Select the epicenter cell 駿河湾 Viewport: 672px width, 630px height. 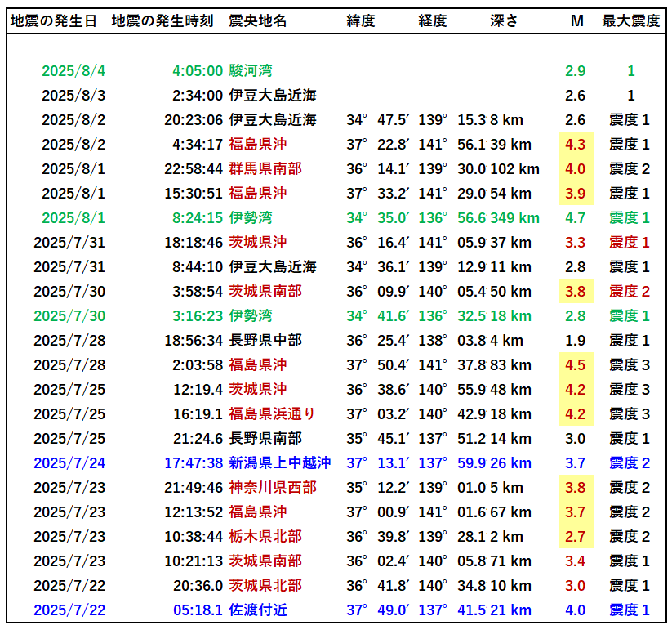251,71
